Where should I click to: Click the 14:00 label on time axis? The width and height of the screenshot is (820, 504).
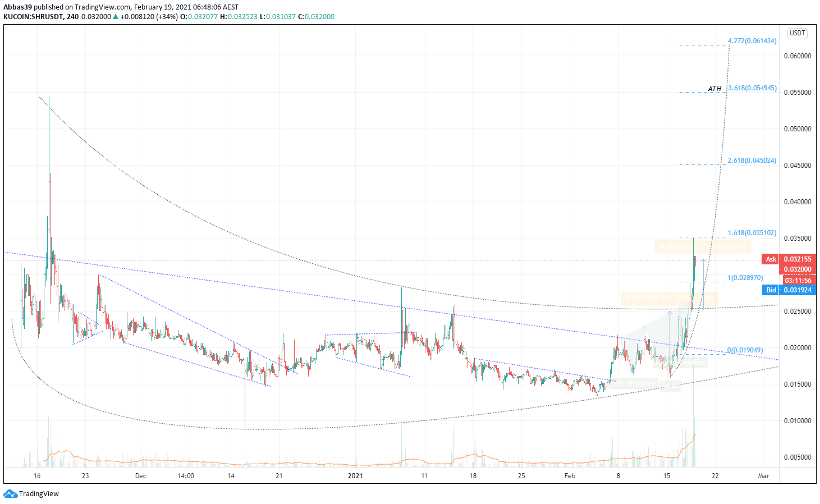186,476
